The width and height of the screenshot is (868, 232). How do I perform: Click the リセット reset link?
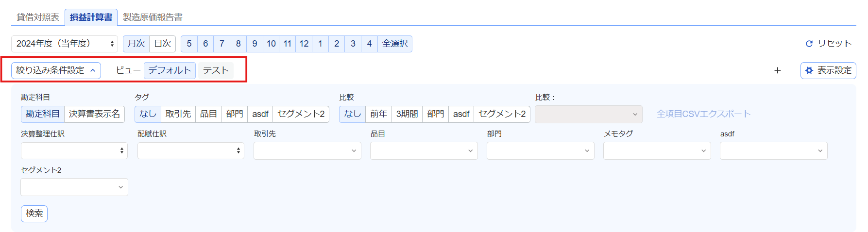[x=829, y=44]
